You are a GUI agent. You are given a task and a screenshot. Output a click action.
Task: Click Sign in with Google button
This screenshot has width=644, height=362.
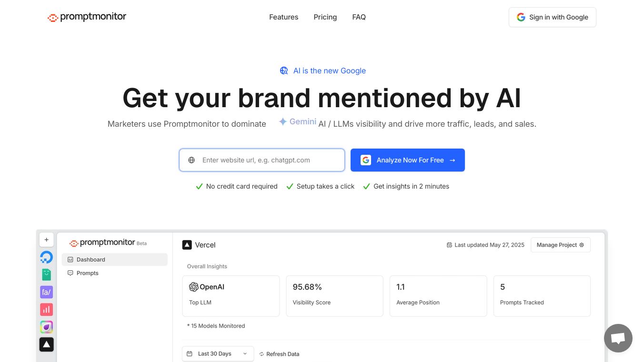click(x=552, y=17)
